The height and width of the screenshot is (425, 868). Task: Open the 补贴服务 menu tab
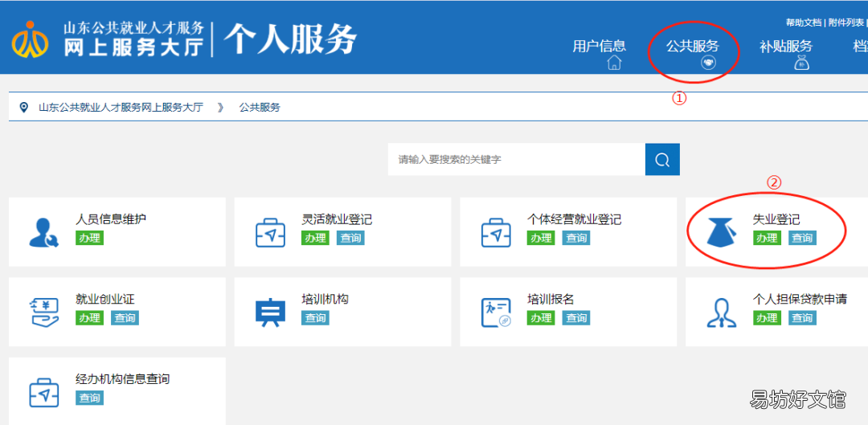[785, 46]
